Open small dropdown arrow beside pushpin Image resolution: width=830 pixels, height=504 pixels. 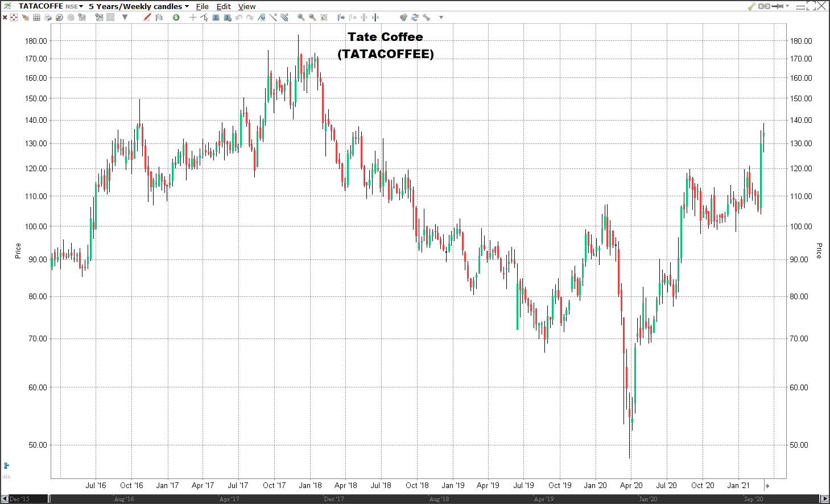coord(787,6)
